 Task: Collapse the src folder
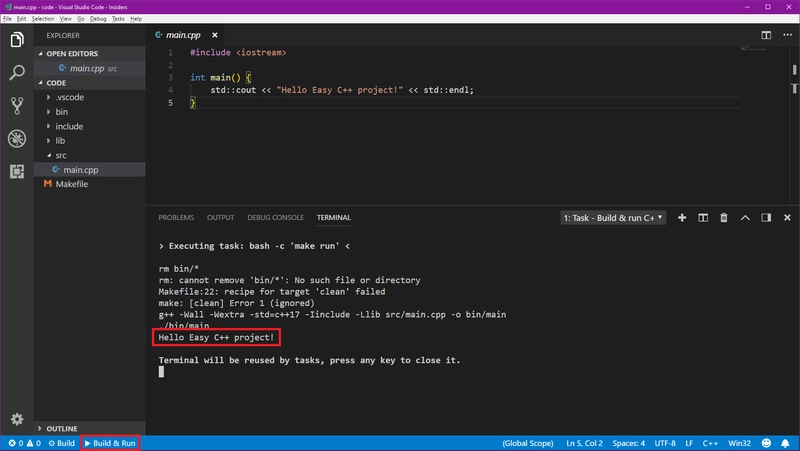click(61, 156)
